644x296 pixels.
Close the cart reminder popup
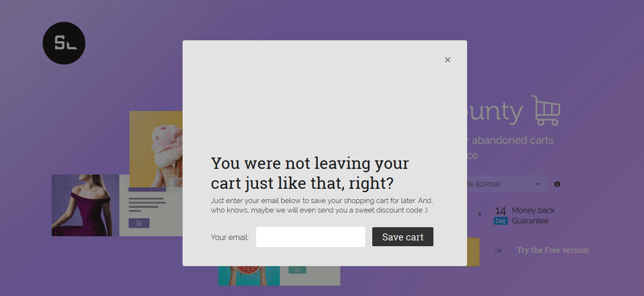(447, 60)
